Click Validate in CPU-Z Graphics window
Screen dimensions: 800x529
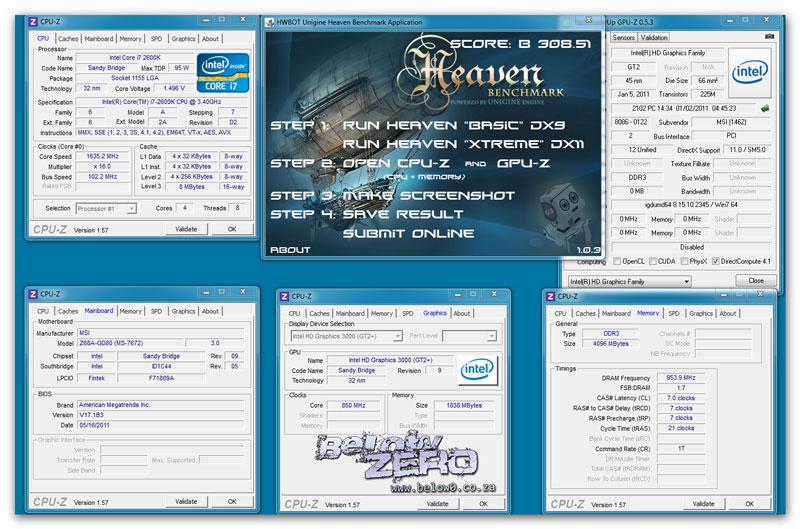click(x=437, y=504)
